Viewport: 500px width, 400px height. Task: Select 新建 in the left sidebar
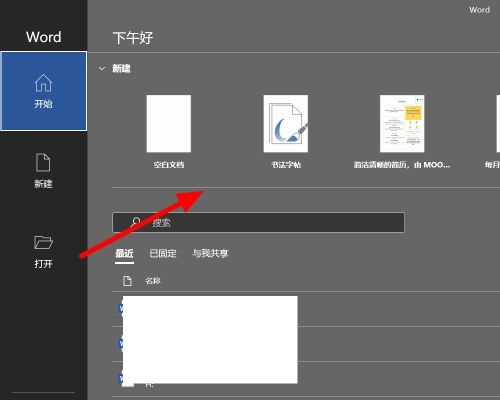(x=43, y=170)
